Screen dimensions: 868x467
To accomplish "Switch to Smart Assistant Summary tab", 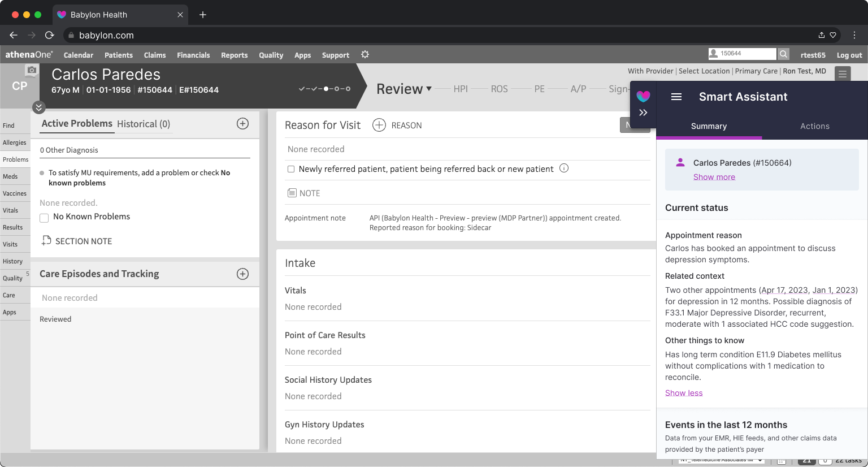I will pos(709,126).
